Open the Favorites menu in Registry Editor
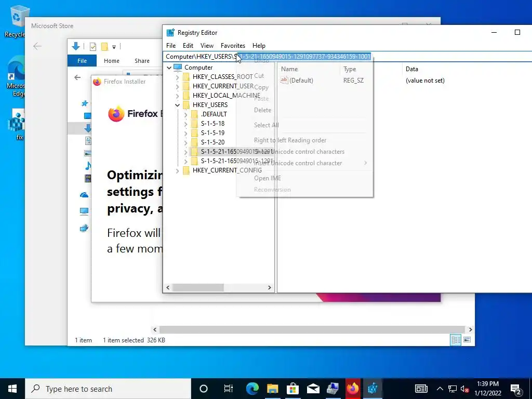This screenshot has height=399, width=532. pyautogui.click(x=233, y=46)
